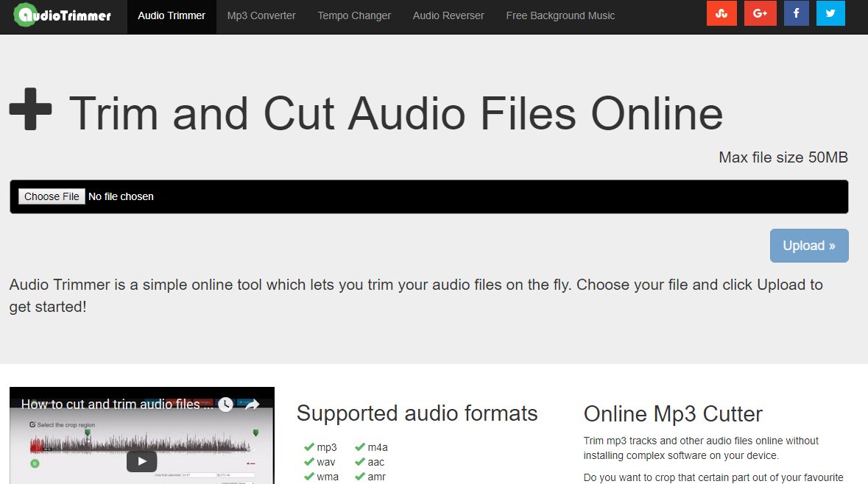
Task: Click the Upload button
Action: tap(809, 246)
